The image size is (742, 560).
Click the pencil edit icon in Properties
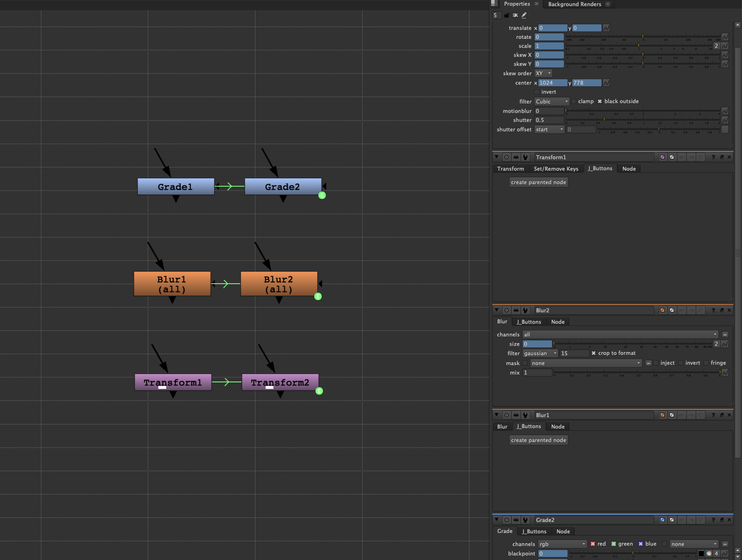click(x=524, y=15)
